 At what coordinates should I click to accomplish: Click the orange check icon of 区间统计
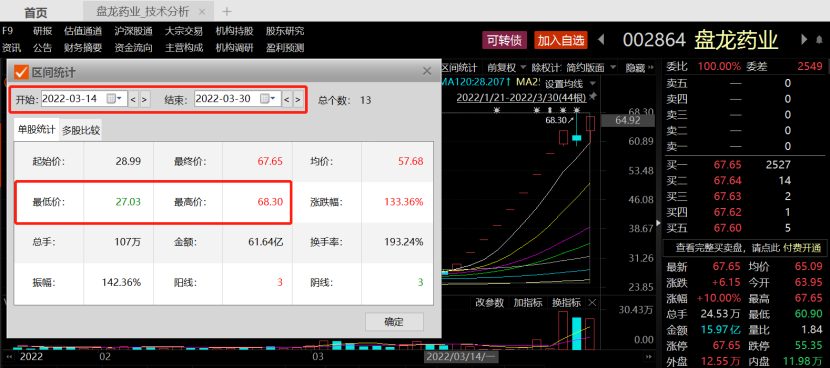click(x=21, y=71)
